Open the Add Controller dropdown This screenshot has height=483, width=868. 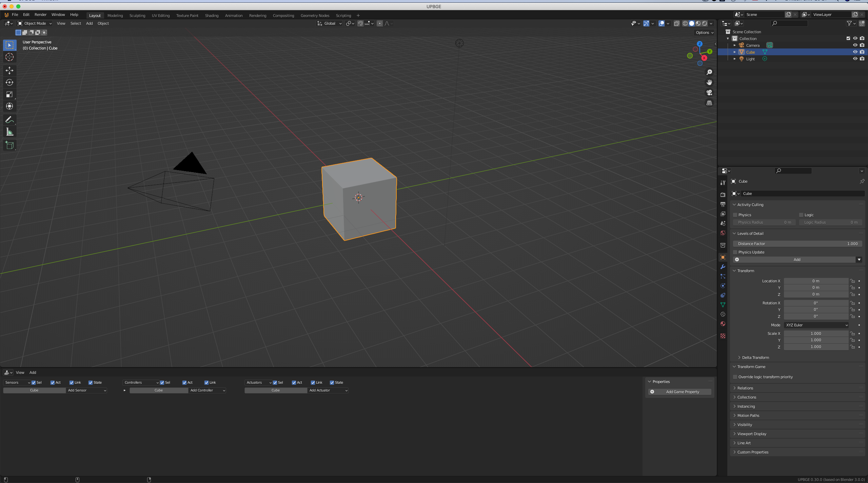[x=208, y=390]
